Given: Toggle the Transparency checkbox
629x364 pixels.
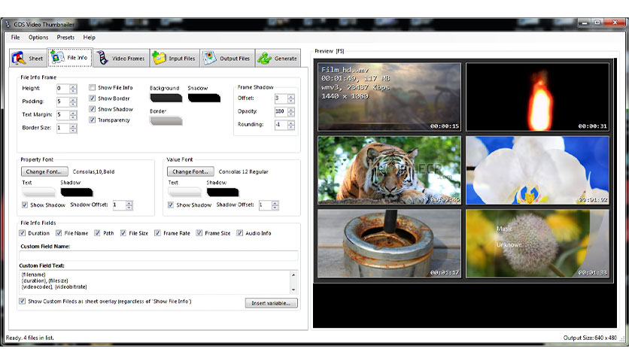Looking at the screenshot, I should click(93, 120).
